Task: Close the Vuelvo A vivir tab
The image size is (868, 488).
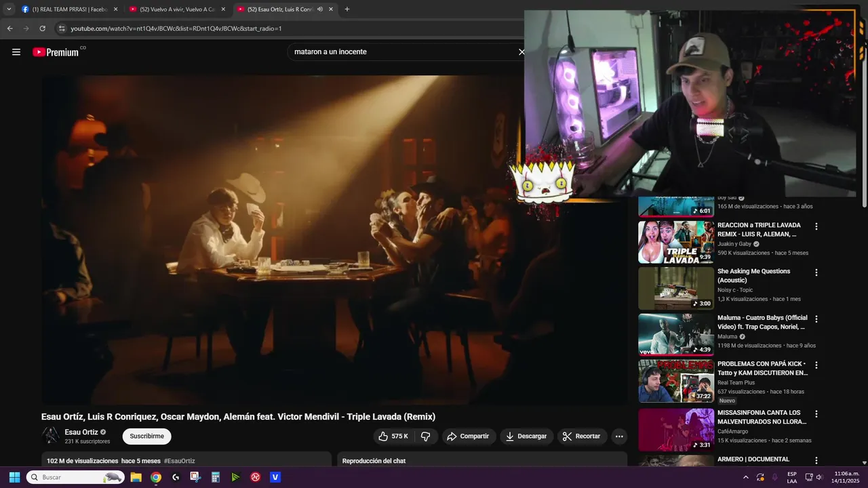Action: (x=223, y=9)
